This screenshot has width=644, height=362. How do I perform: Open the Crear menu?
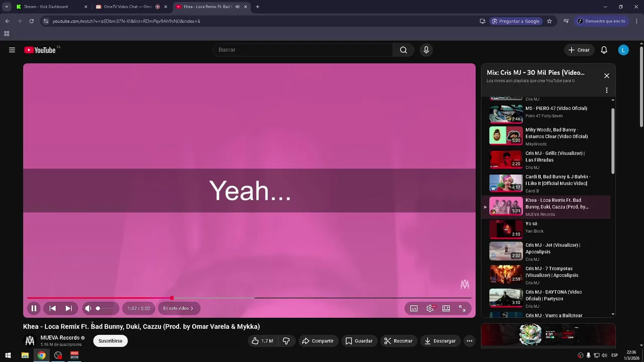(579, 50)
